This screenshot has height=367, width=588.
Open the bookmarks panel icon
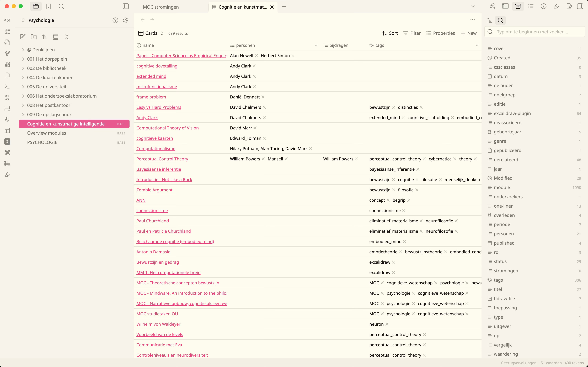pyautogui.click(x=49, y=6)
